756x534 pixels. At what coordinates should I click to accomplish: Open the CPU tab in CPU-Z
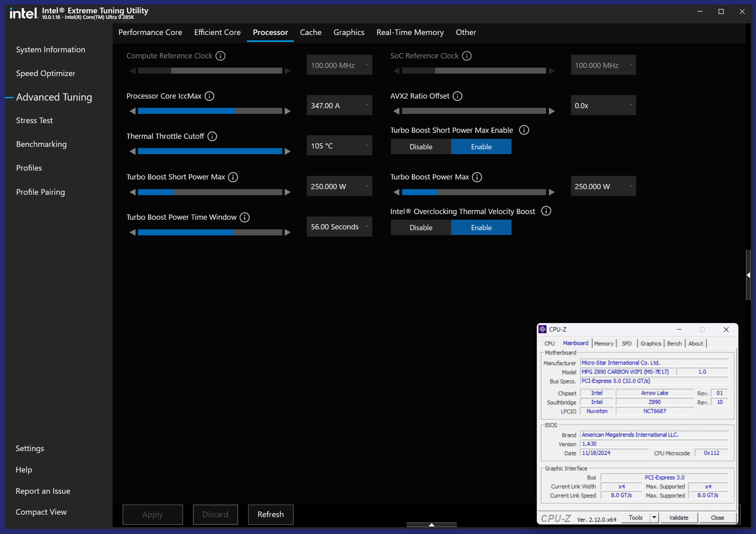(549, 343)
